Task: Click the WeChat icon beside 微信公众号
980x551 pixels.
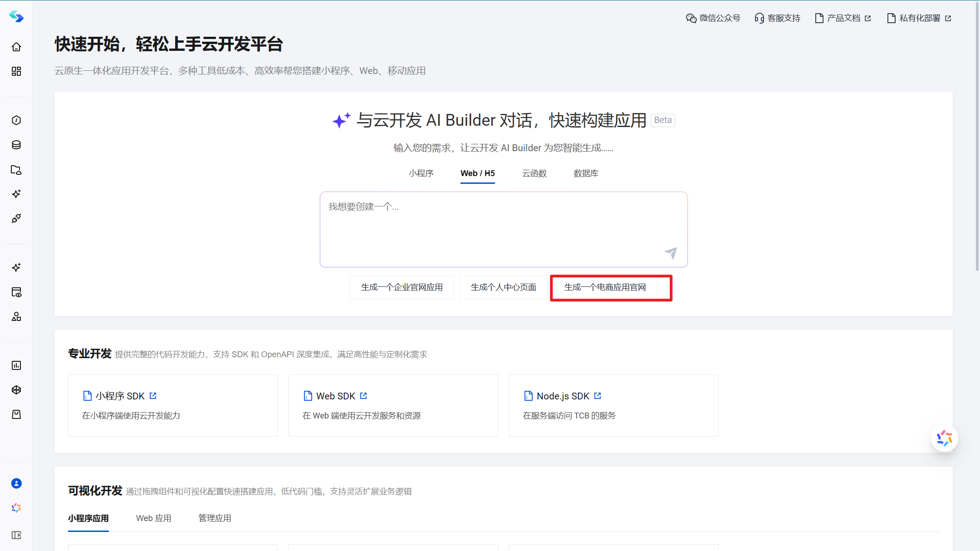Action: pos(691,18)
